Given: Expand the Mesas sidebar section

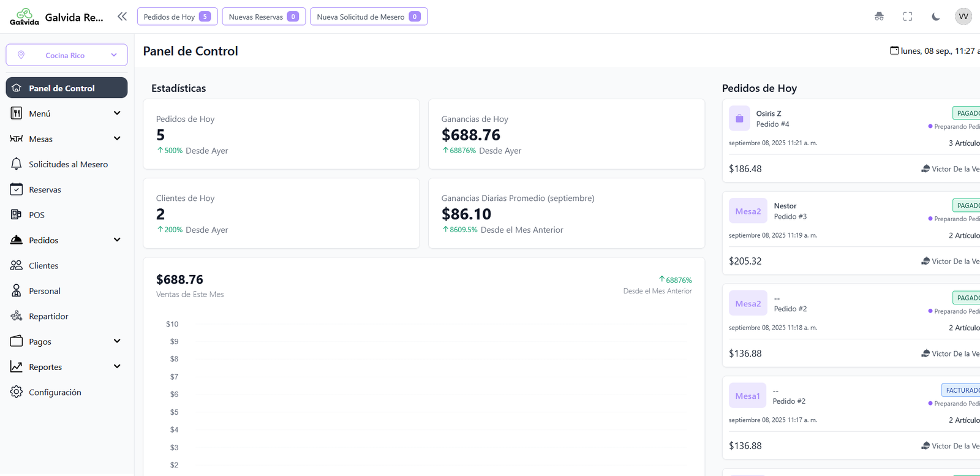Looking at the screenshot, I should [66, 139].
